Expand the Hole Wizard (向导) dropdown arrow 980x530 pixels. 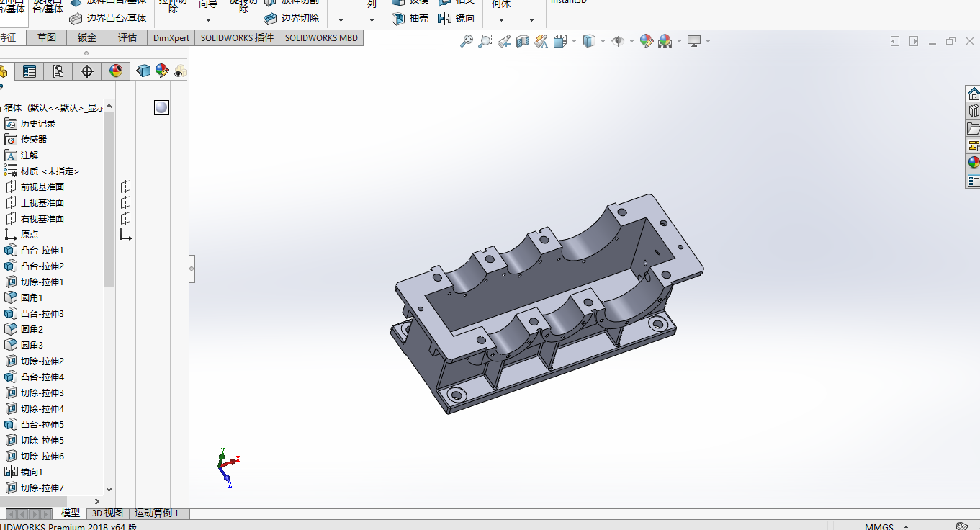(208, 20)
